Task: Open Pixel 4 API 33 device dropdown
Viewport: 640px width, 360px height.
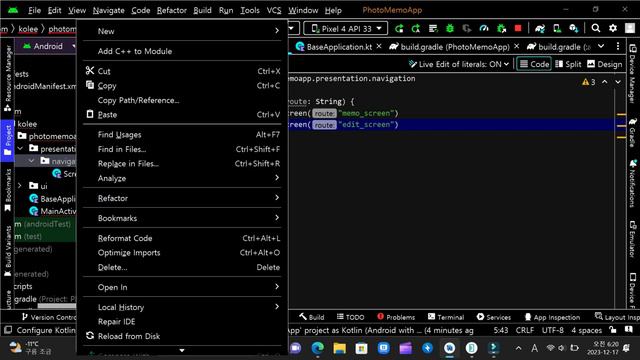Action: [x=346, y=29]
